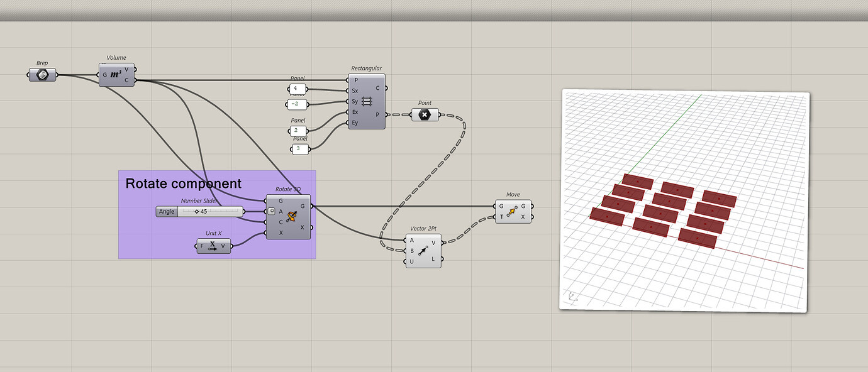Select the Brep parameter hexagon icon
Image resolution: width=868 pixels, height=372 pixels.
(42, 75)
